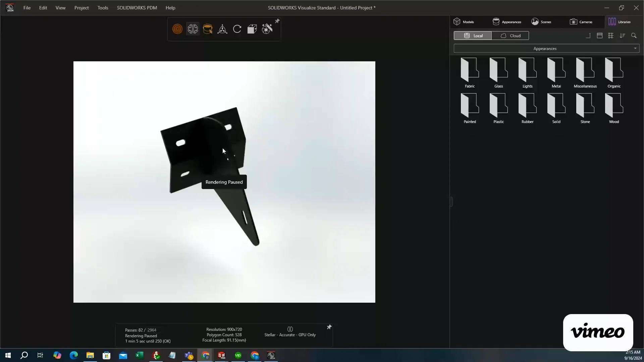644x362 pixels.
Task: Toggle the split panel layout icon
Action: pyautogui.click(x=600, y=36)
